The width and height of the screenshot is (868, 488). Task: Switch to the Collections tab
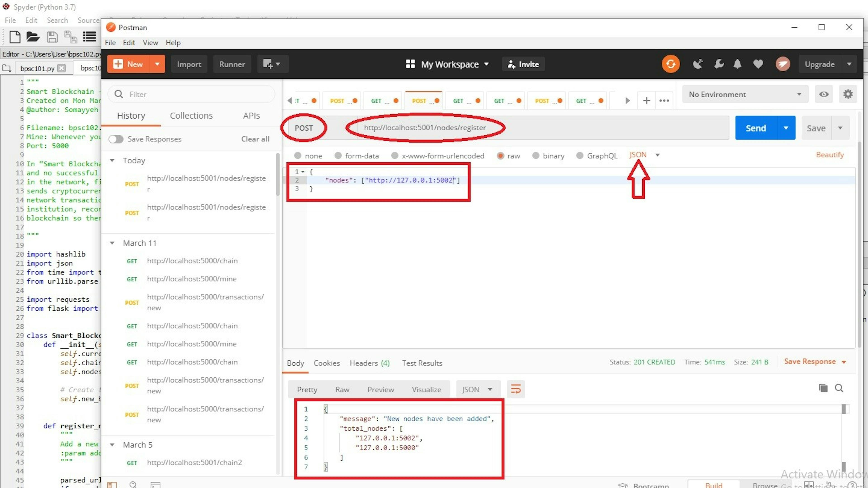pyautogui.click(x=191, y=115)
